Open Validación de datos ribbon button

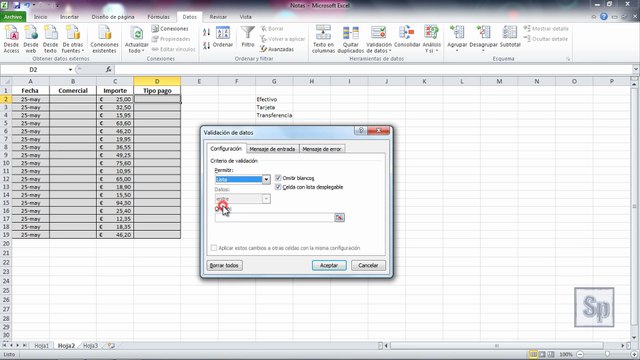click(378, 39)
